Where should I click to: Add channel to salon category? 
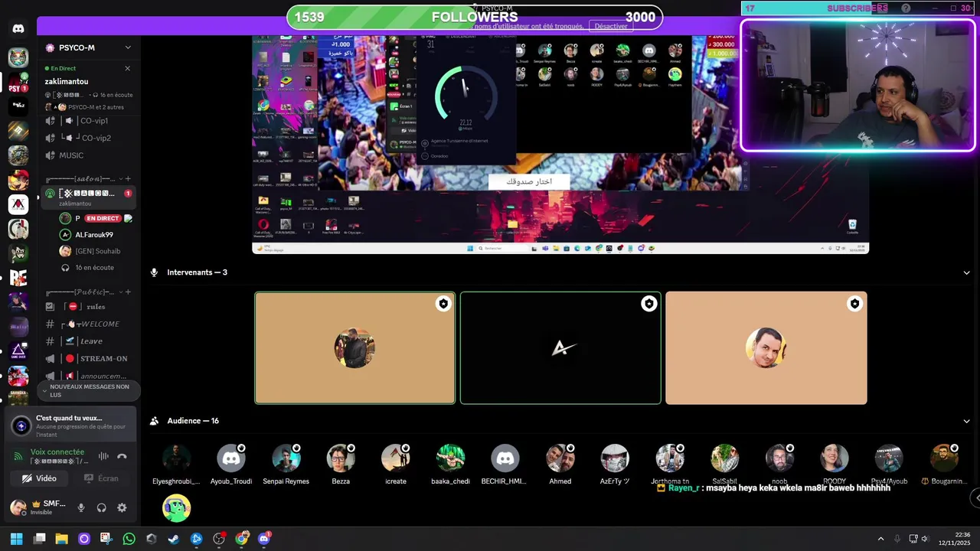pyautogui.click(x=128, y=178)
